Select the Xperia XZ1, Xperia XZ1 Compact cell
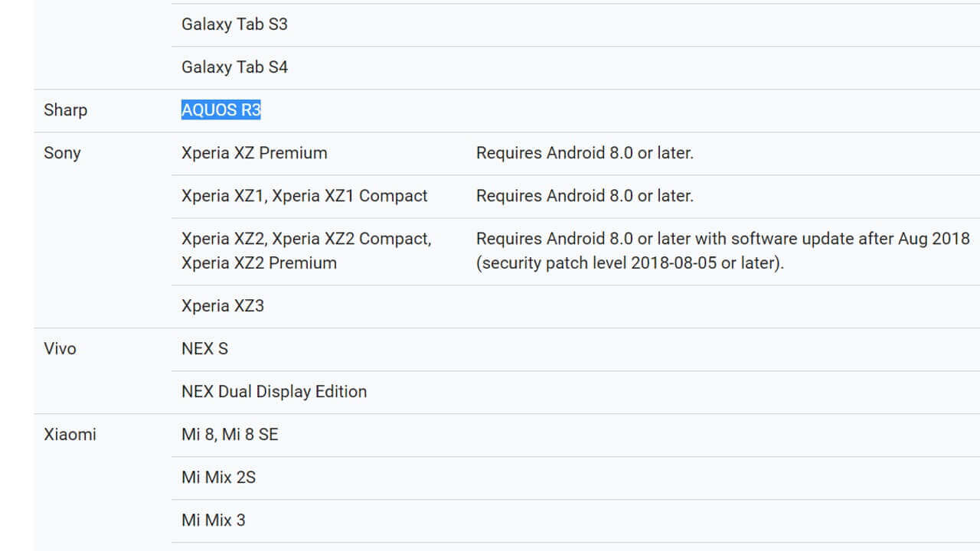Screen dimensions: 980x551 tap(305, 196)
